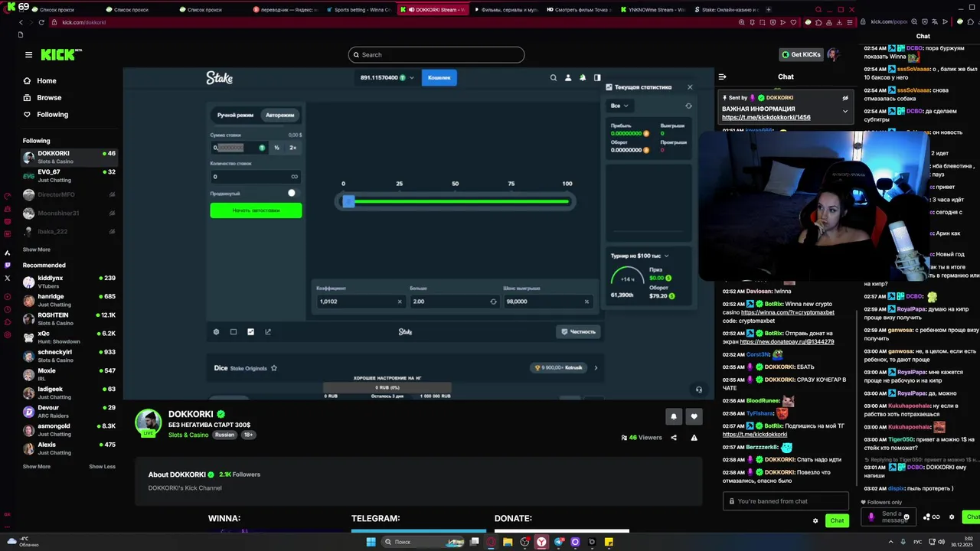Open pinned Telegram link
The image size is (980, 551).
[766, 118]
